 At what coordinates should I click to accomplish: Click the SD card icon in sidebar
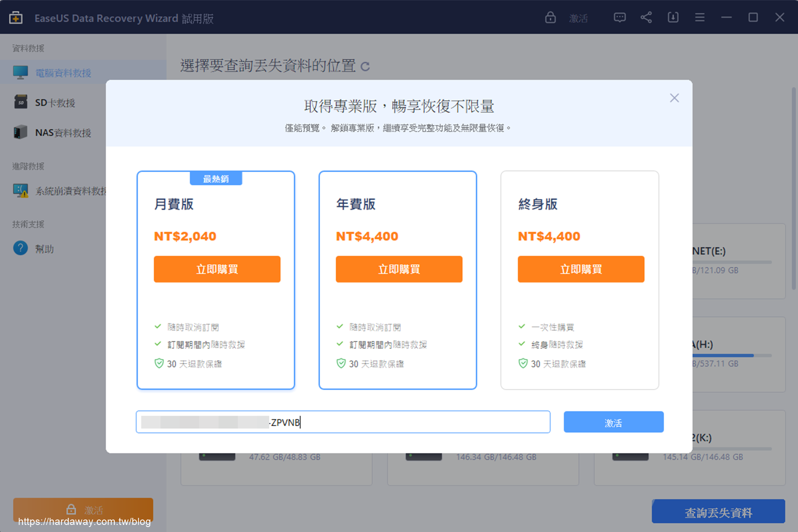pos(20,102)
